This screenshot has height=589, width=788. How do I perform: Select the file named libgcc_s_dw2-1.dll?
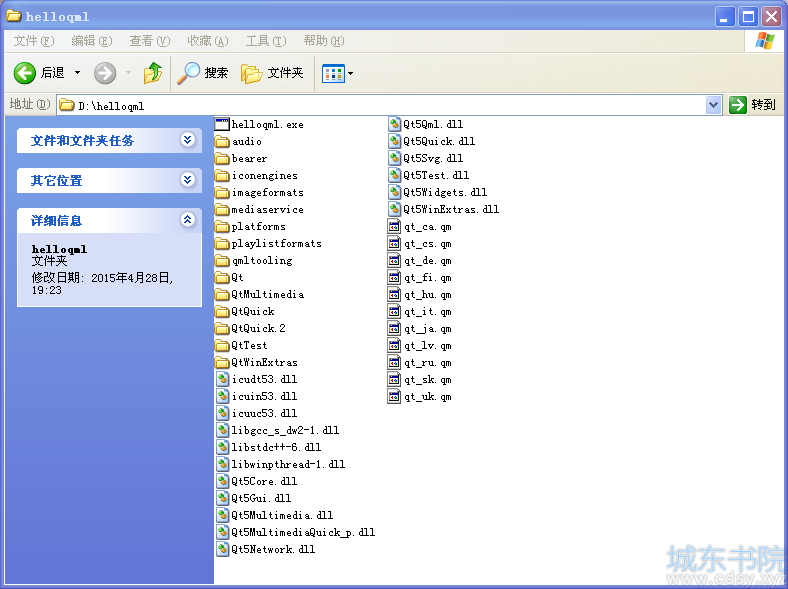pos(277,430)
